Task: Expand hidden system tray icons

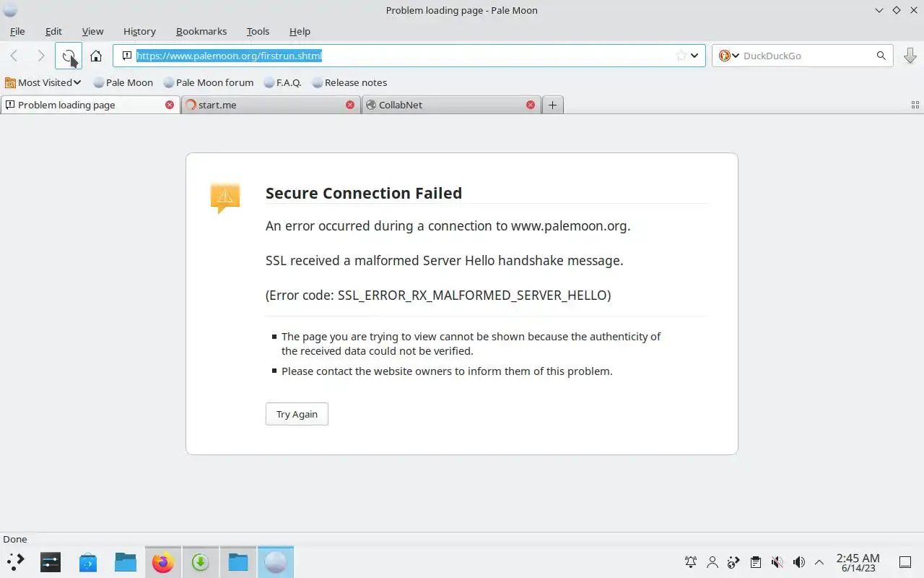Action: point(819,561)
